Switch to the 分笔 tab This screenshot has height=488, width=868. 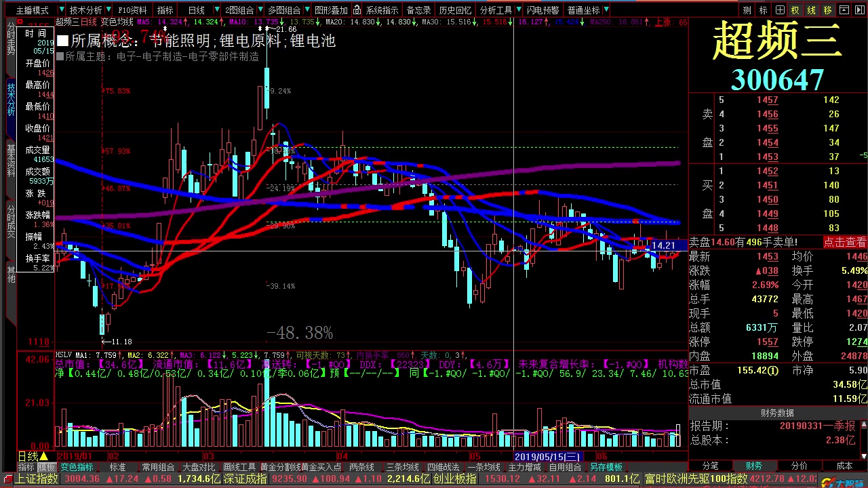(710, 466)
